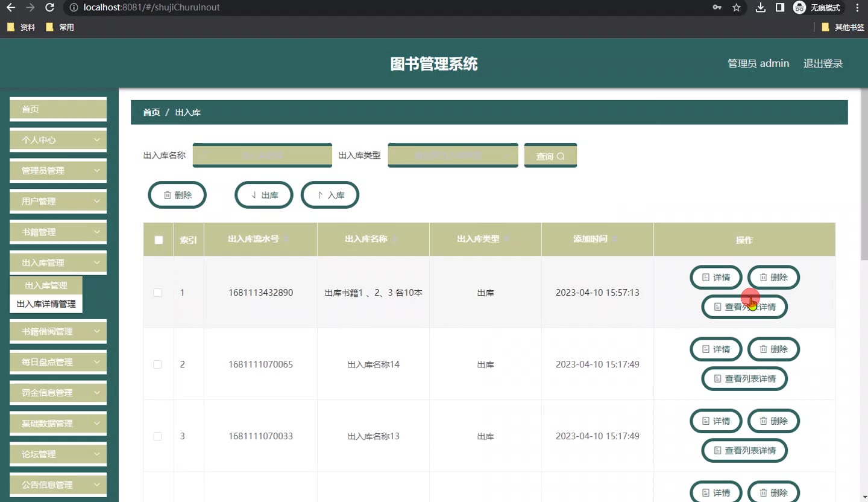Go to 首页 in the sidebar
The height and width of the screenshot is (502, 868).
tap(58, 109)
